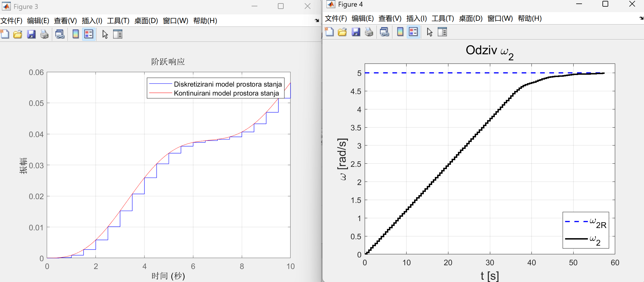Create a new figure from Figure 3 toolbar

click(x=4, y=34)
